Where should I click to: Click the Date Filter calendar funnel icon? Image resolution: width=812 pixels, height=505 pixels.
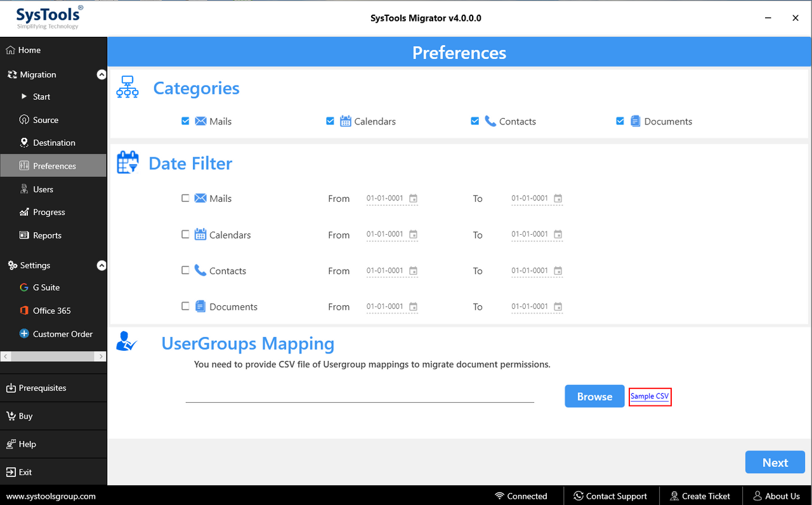coord(128,162)
